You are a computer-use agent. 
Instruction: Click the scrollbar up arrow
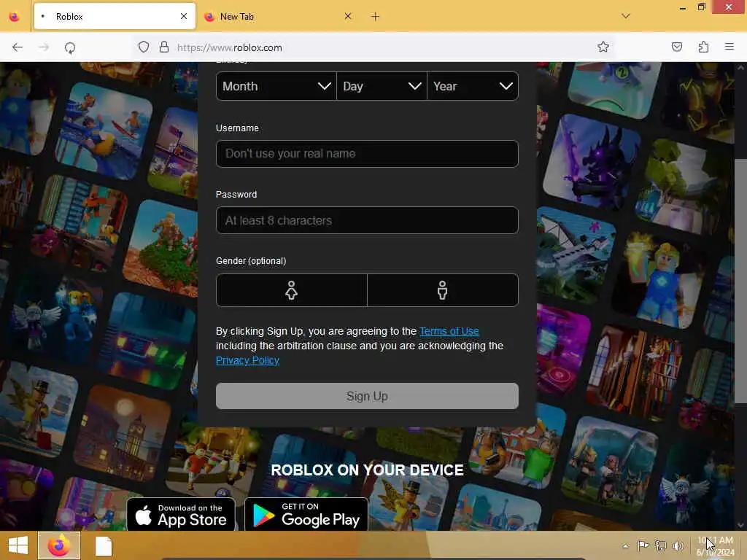(x=741, y=68)
